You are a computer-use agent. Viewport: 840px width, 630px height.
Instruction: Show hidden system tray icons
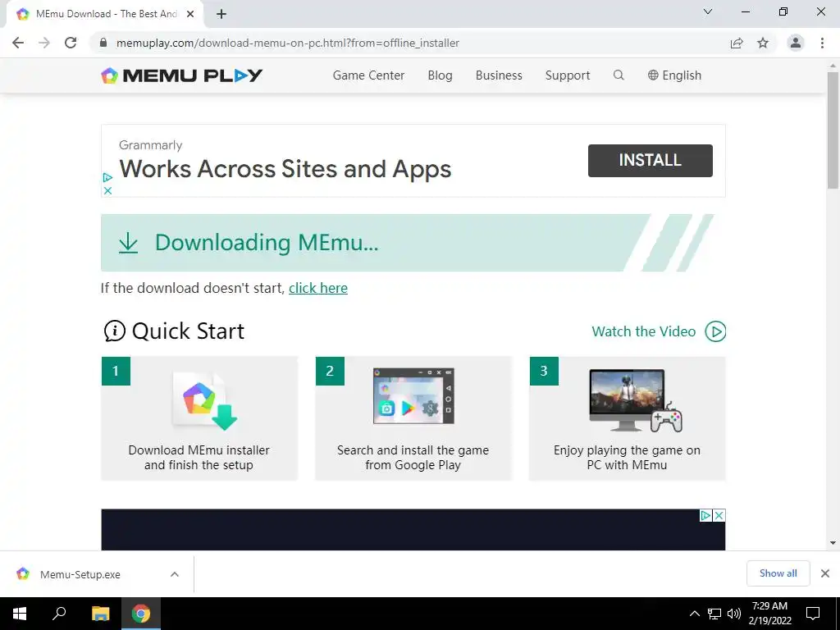694,614
